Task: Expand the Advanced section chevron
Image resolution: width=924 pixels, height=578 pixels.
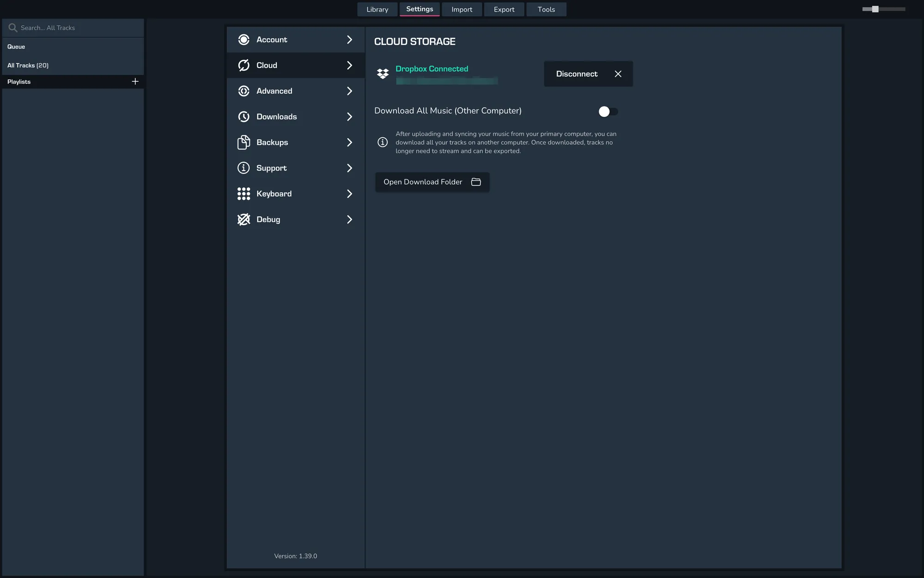Action: pyautogui.click(x=349, y=91)
